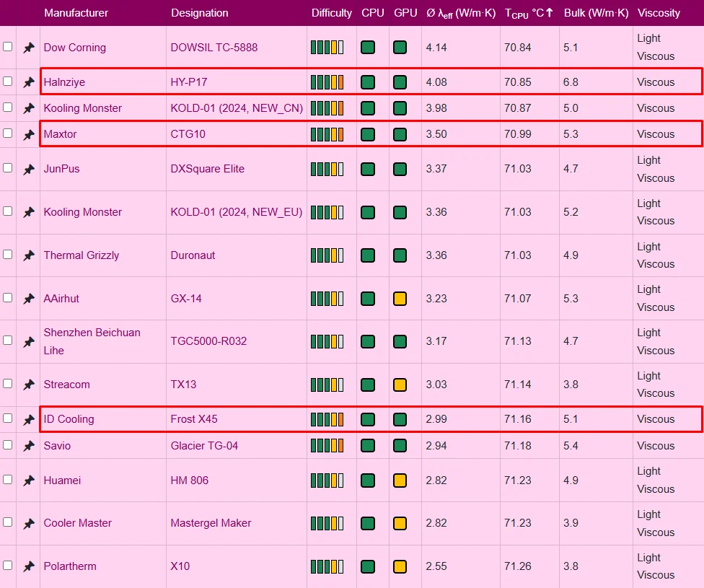
Task: Sort by the T CPU °C column header
Action: pos(529,13)
